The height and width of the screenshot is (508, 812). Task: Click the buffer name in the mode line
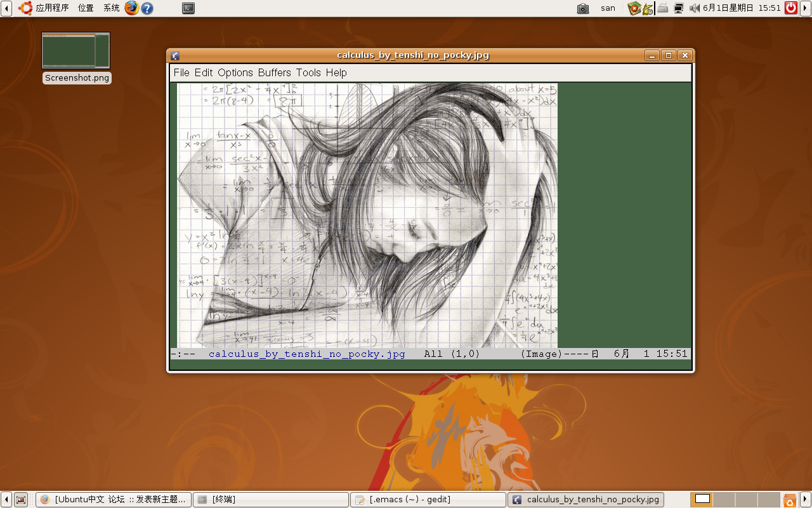tap(306, 354)
